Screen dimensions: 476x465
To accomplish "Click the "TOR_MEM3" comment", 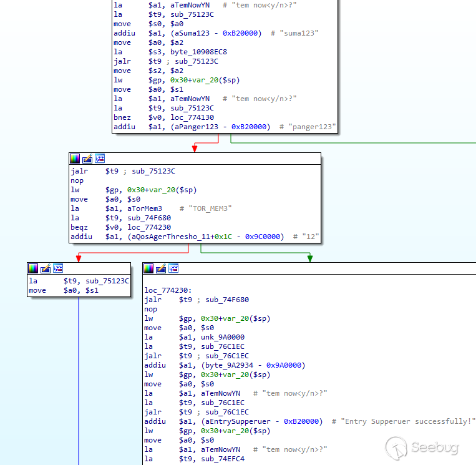I will tap(210, 208).
